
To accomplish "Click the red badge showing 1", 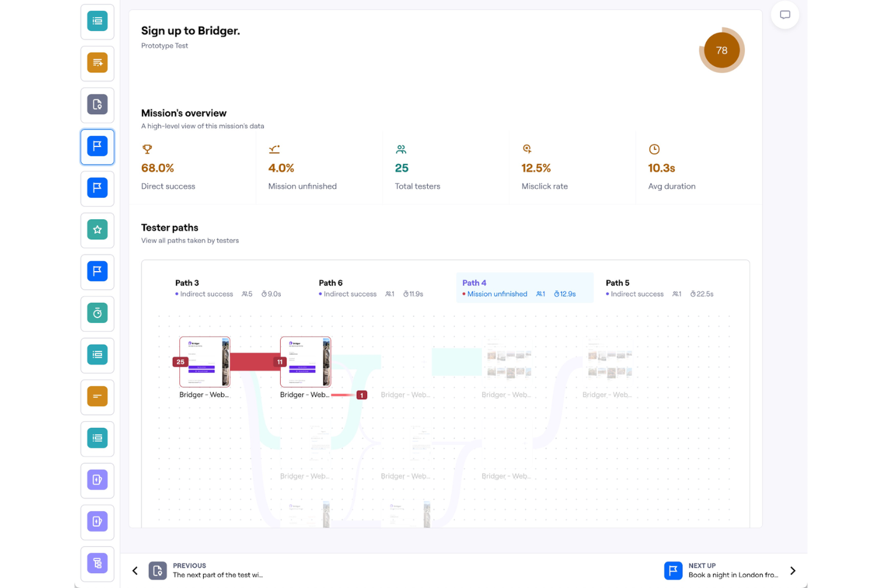I will 361,395.
